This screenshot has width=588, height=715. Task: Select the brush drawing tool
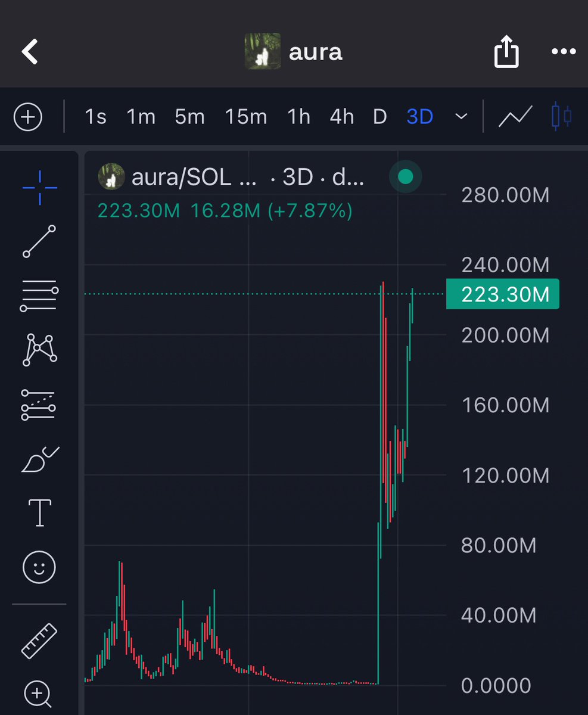(40, 459)
